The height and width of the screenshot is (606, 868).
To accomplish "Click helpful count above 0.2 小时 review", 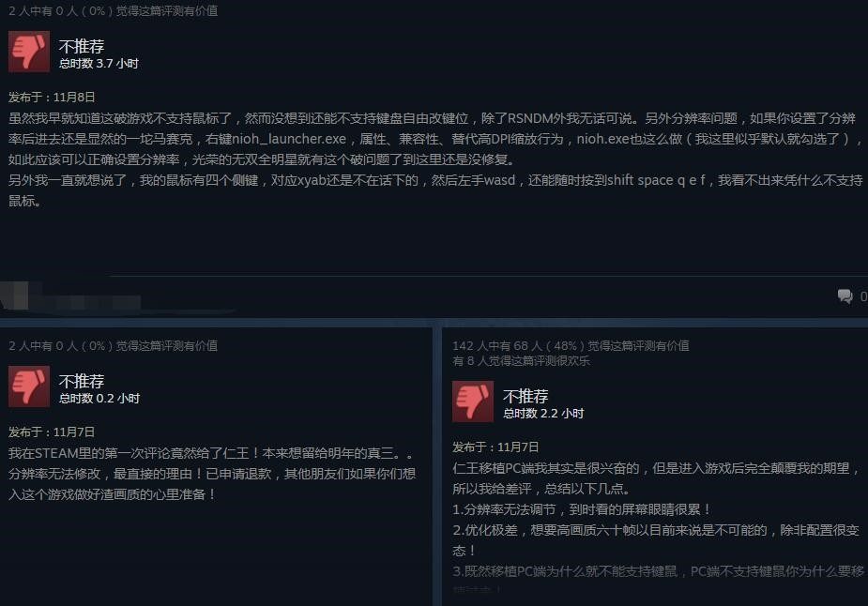I will coord(113,346).
